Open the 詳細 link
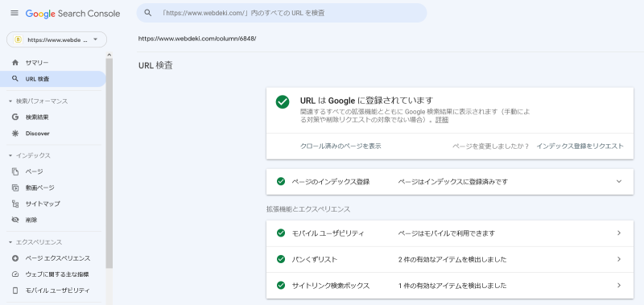The width and height of the screenshot is (644, 305). click(x=442, y=120)
